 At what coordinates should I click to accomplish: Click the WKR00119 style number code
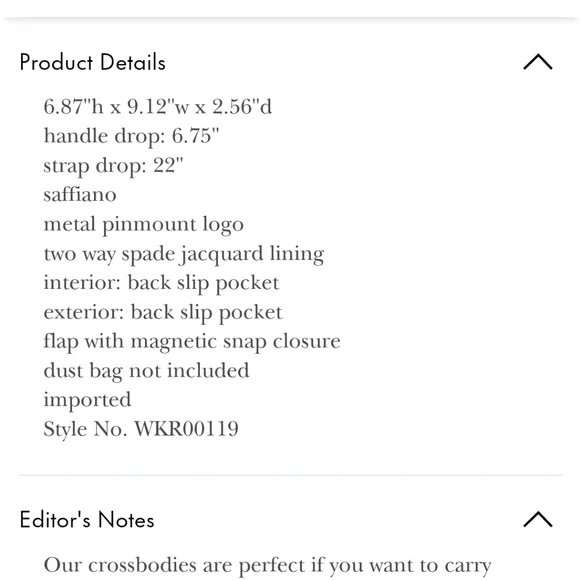[x=186, y=429]
